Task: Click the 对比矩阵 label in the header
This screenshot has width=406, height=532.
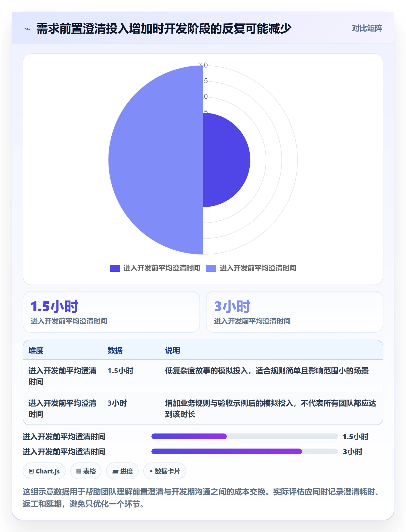Action: [367, 28]
